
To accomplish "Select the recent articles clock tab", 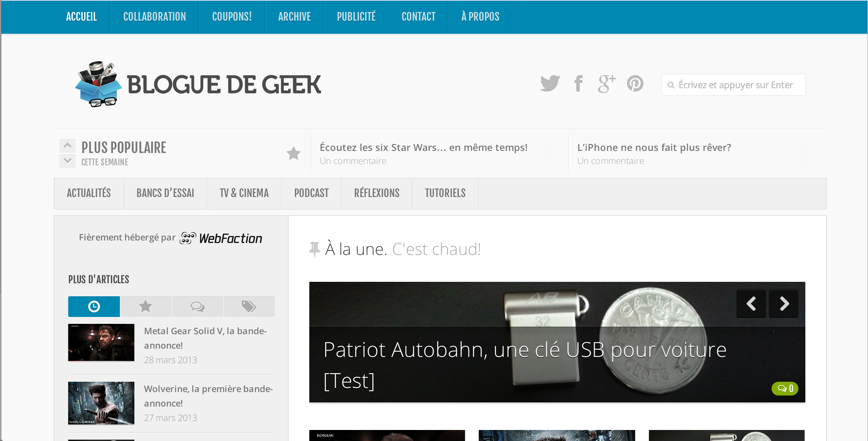I will (x=94, y=306).
